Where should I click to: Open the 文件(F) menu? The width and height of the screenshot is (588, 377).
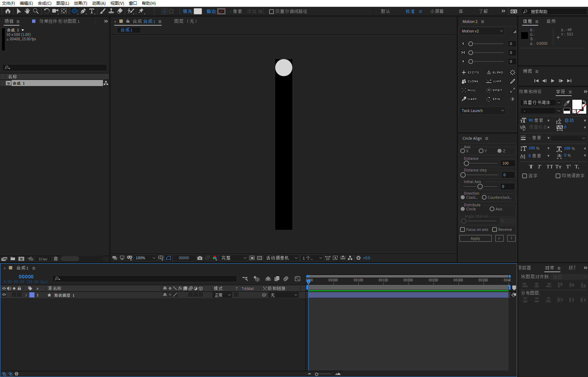9,3
